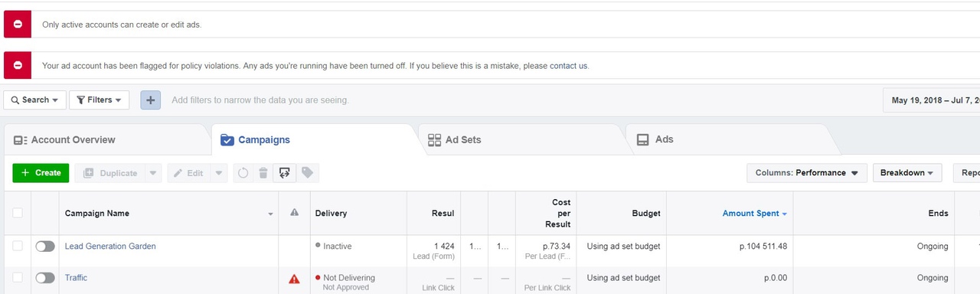980x294 pixels.
Task: Click the Cost per Result column header
Action: (x=557, y=214)
